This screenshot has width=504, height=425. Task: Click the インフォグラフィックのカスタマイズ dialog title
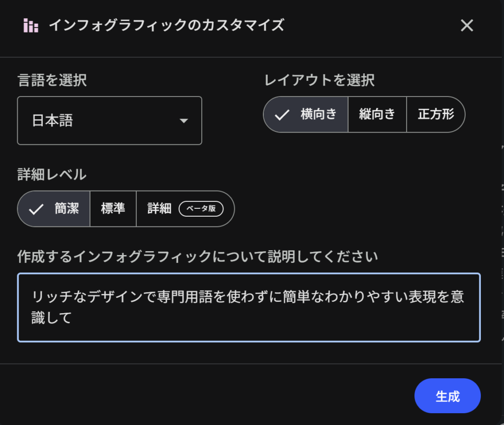(x=166, y=26)
